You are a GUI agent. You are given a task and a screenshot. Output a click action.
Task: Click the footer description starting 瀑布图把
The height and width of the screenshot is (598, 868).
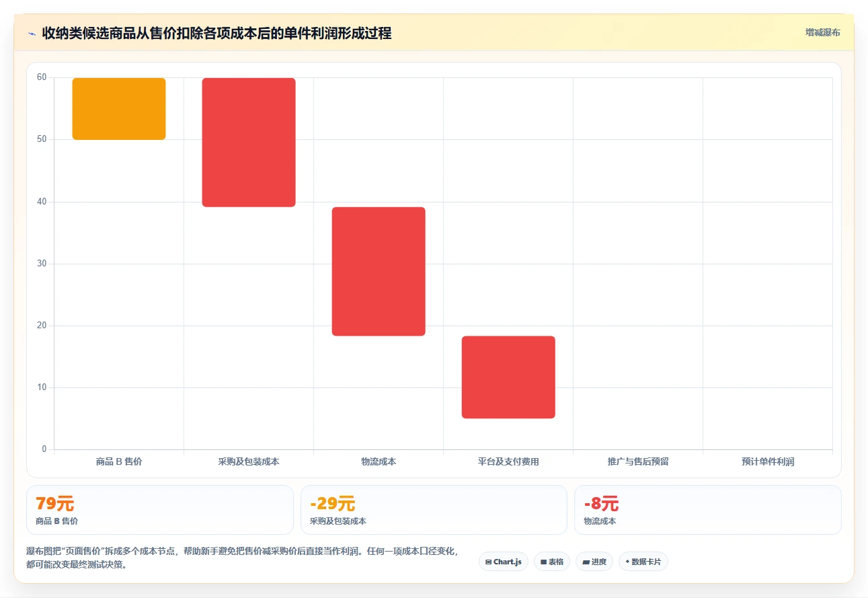[x=243, y=558]
